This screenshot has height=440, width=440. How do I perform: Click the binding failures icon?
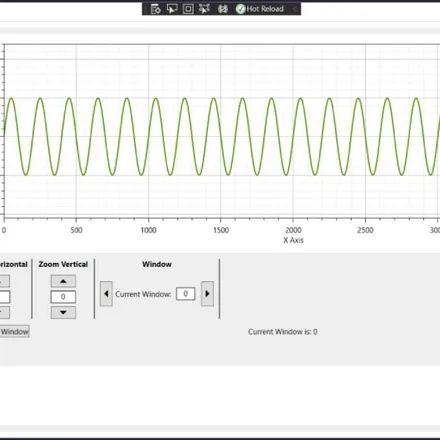223,9
